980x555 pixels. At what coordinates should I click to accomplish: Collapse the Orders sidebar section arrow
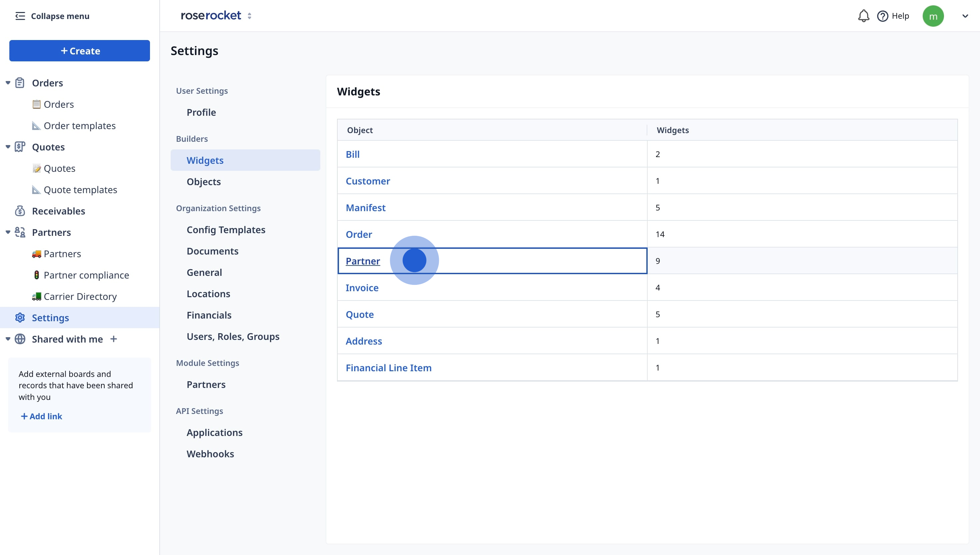tap(8, 83)
